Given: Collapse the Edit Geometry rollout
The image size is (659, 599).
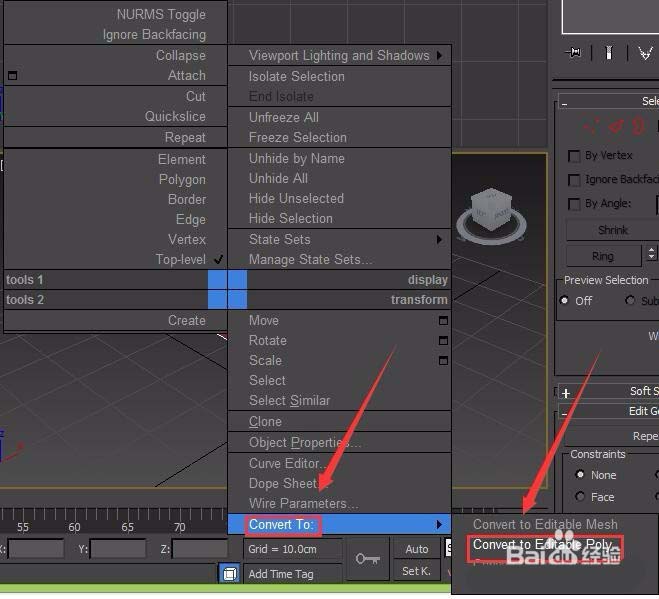Looking at the screenshot, I should [x=564, y=414].
